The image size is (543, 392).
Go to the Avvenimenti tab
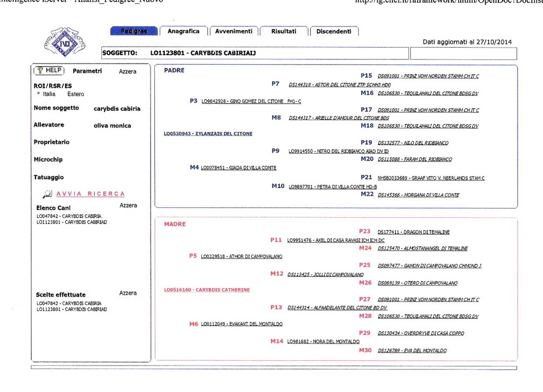(234, 31)
